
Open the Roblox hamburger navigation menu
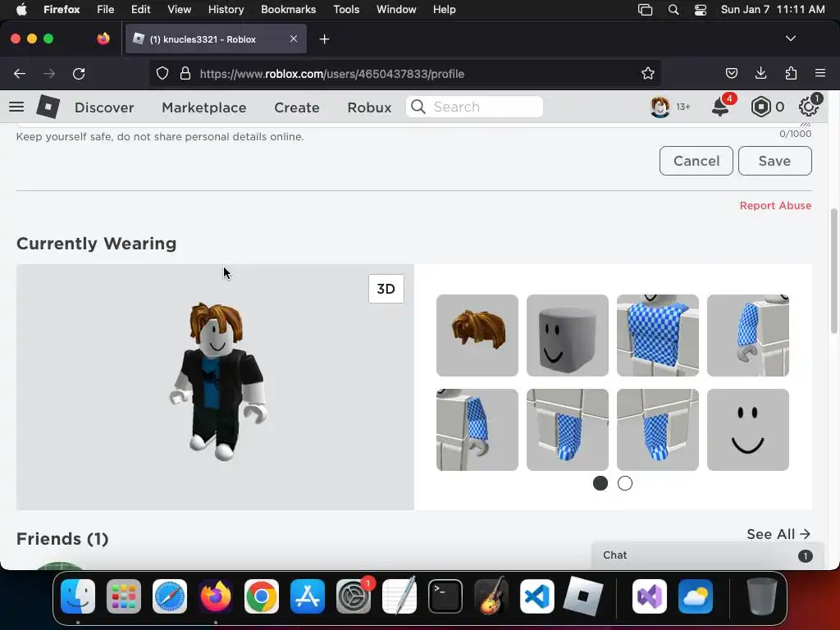tap(16, 107)
